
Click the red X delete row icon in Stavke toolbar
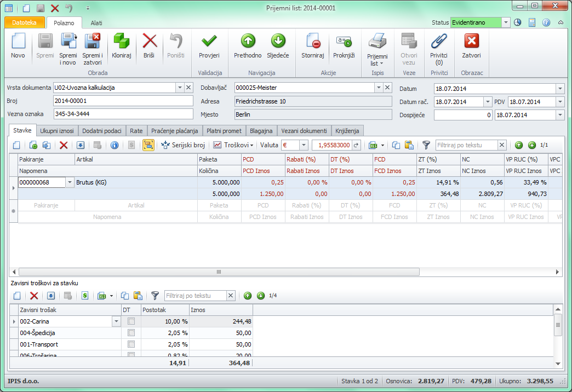click(x=64, y=145)
